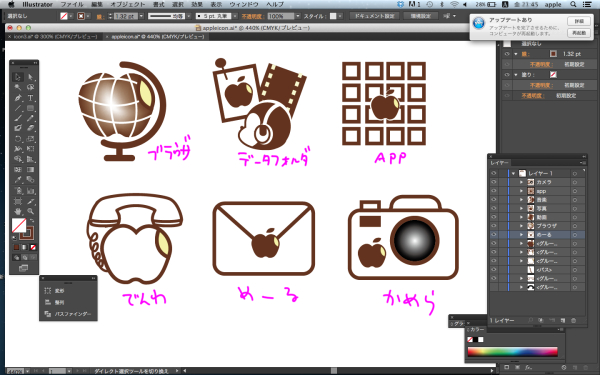
Task: Open the ファイル menu
Action: point(72,5)
